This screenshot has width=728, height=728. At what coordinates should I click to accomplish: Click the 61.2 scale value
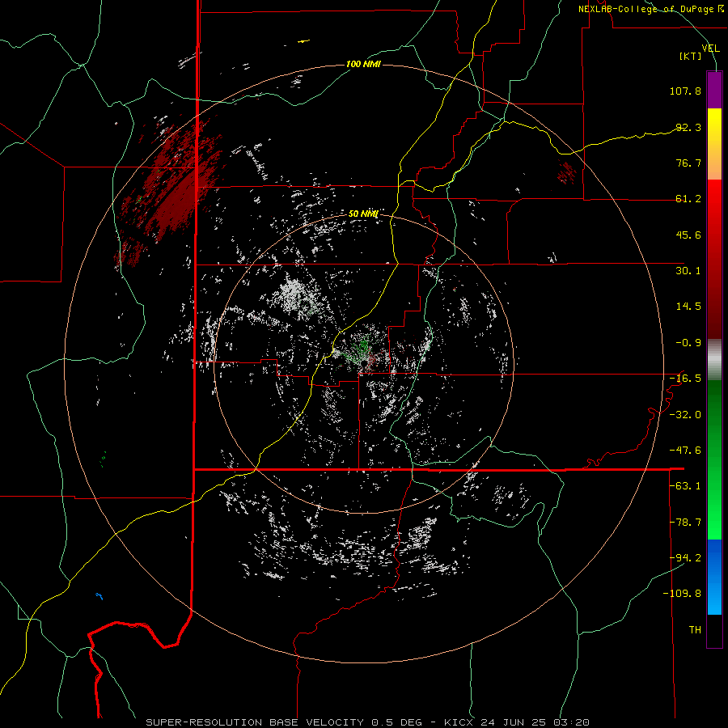click(x=688, y=199)
